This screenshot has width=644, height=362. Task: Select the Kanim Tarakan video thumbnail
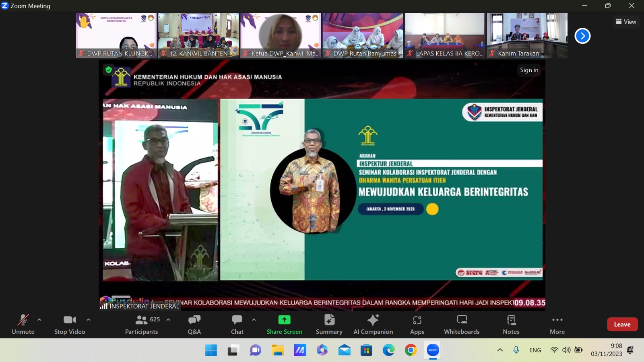pos(527,35)
